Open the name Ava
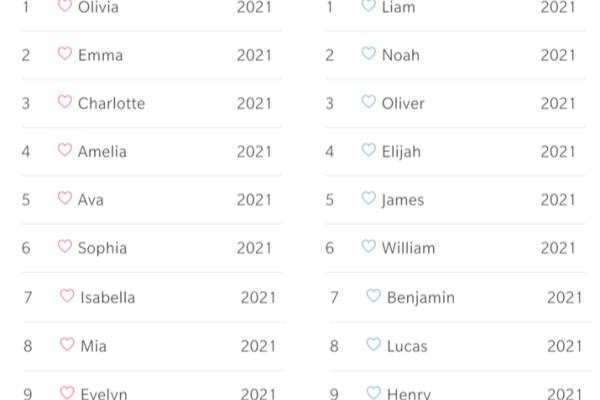The image size is (600, 400). tap(91, 200)
